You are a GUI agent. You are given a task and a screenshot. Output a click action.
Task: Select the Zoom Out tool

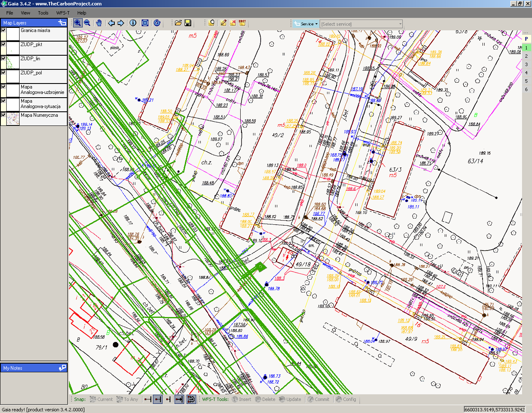87,23
